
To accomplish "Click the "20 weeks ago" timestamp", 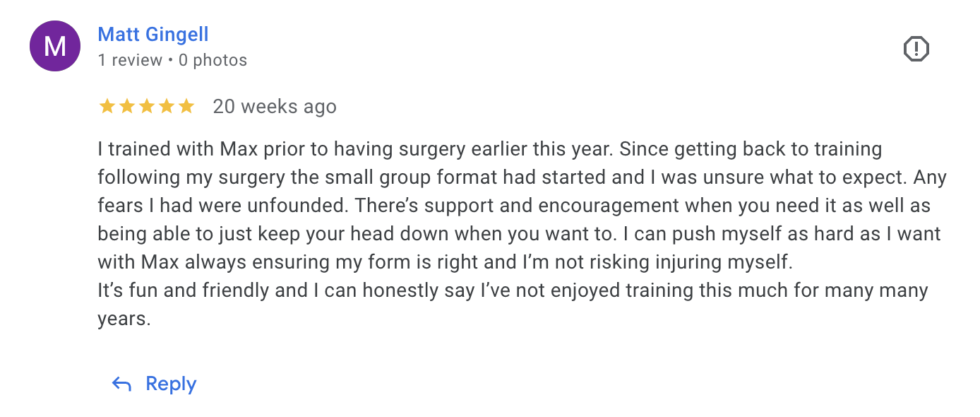I will pyautogui.click(x=275, y=107).
